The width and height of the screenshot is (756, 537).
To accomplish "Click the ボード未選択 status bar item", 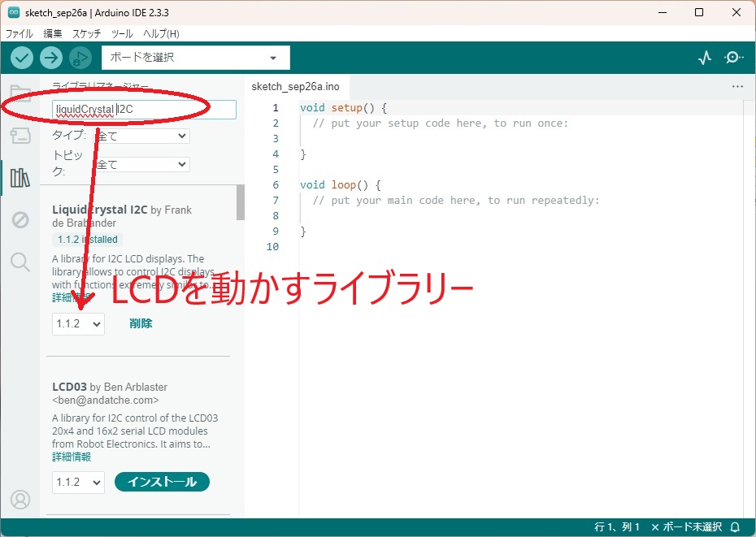I will [687, 527].
